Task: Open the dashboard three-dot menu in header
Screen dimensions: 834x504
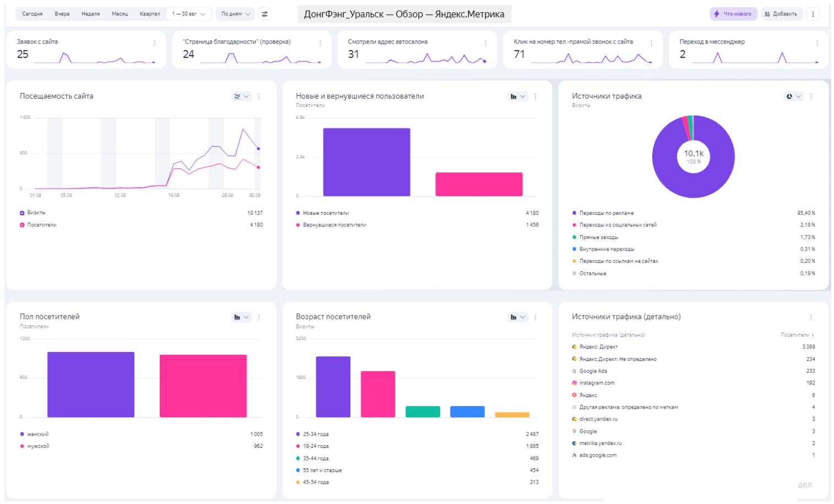Action: pos(813,14)
